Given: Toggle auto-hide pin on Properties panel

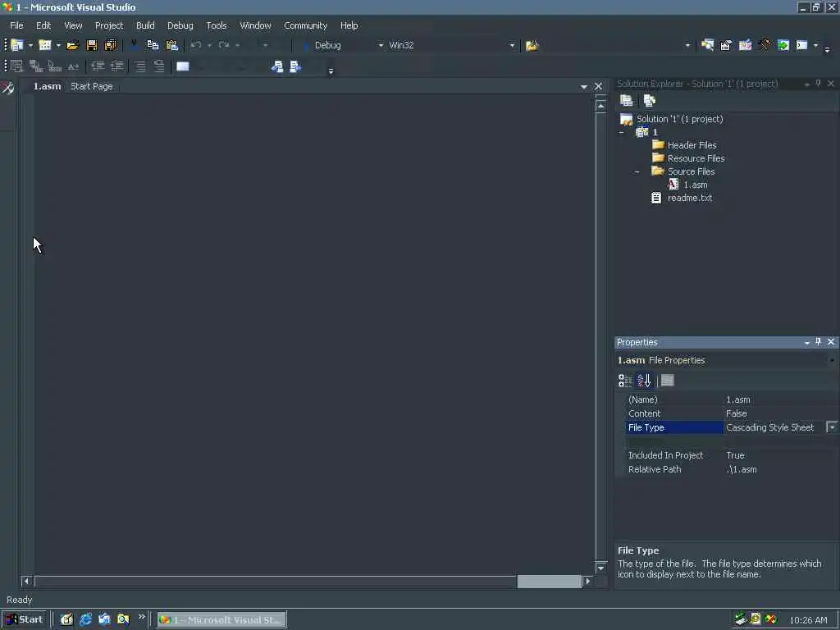Looking at the screenshot, I should 818,342.
